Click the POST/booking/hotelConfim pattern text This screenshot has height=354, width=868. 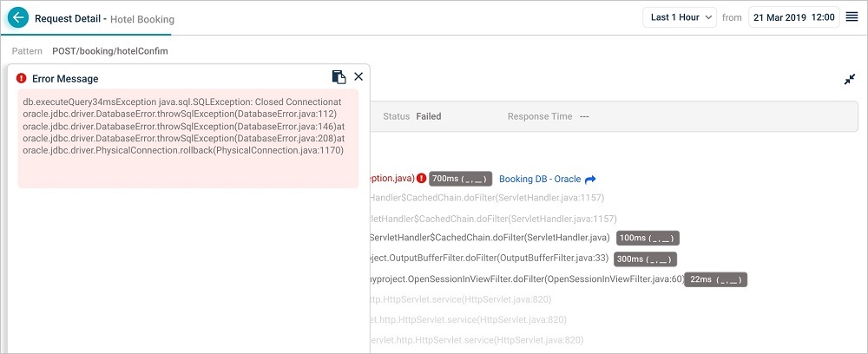(110, 51)
